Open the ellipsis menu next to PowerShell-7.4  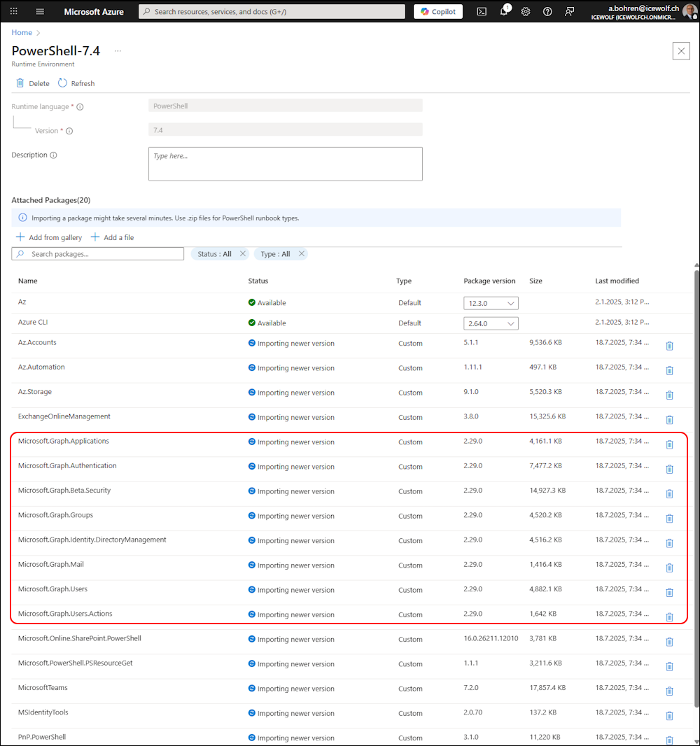(118, 51)
